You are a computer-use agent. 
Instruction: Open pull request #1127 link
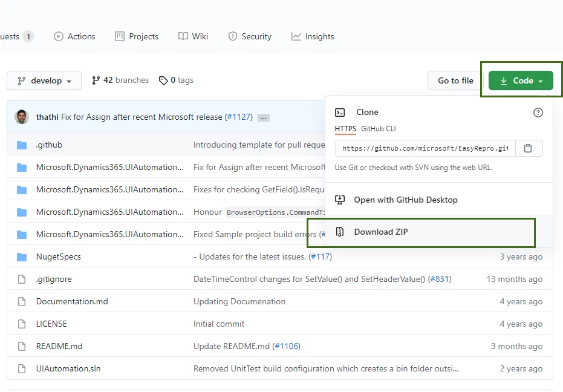239,117
